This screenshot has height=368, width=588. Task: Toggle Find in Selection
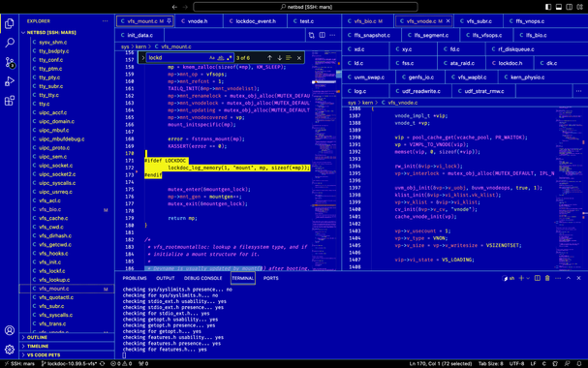pyautogui.click(x=289, y=58)
